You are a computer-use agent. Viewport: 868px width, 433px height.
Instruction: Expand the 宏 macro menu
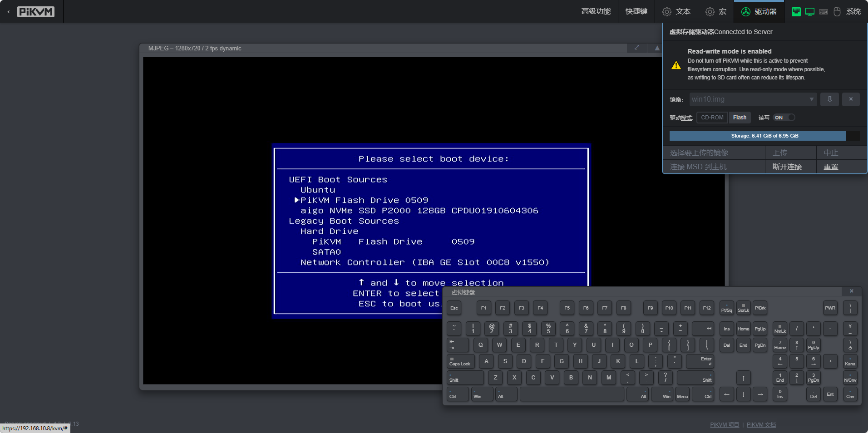coord(716,12)
